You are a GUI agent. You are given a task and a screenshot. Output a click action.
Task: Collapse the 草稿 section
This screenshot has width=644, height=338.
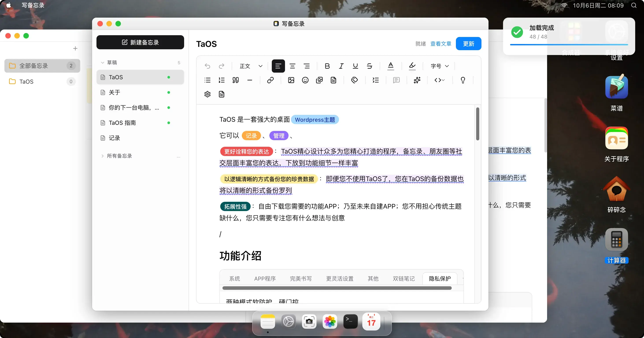[102, 62]
